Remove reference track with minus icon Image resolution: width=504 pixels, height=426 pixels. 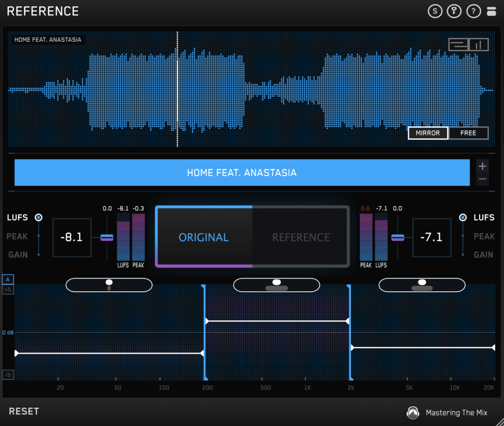tap(482, 179)
